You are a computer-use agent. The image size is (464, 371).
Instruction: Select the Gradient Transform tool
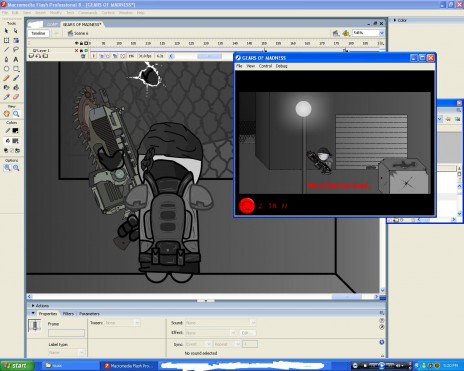click(x=16, y=40)
